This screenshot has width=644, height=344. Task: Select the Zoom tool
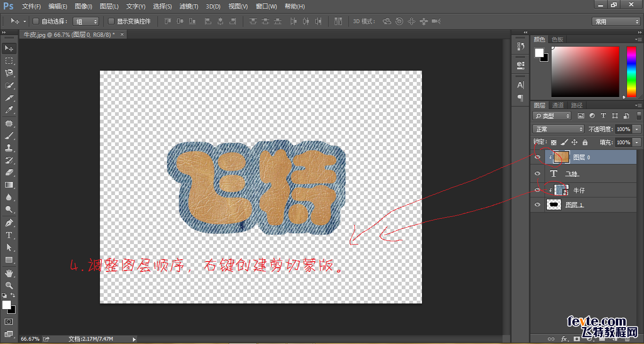9,285
